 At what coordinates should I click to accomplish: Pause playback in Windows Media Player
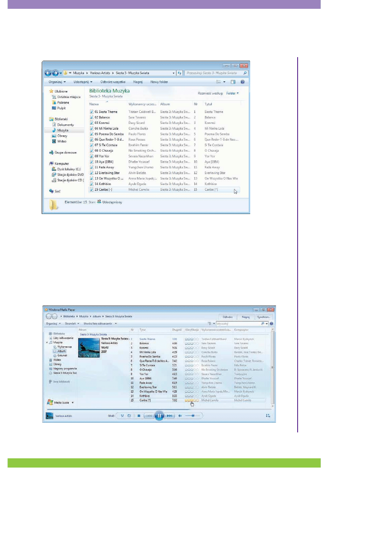159,416
